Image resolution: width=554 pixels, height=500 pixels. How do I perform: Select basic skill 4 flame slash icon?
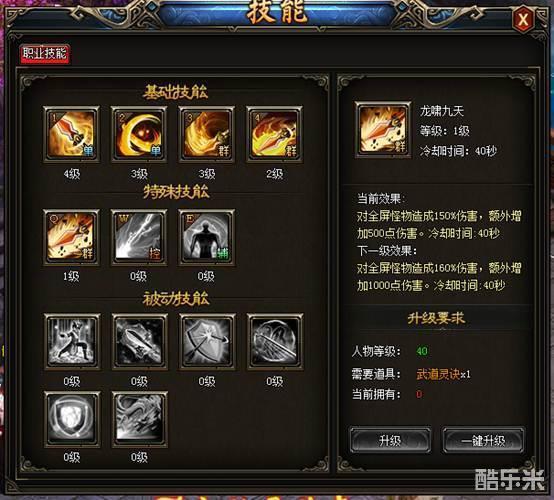click(x=275, y=134)
